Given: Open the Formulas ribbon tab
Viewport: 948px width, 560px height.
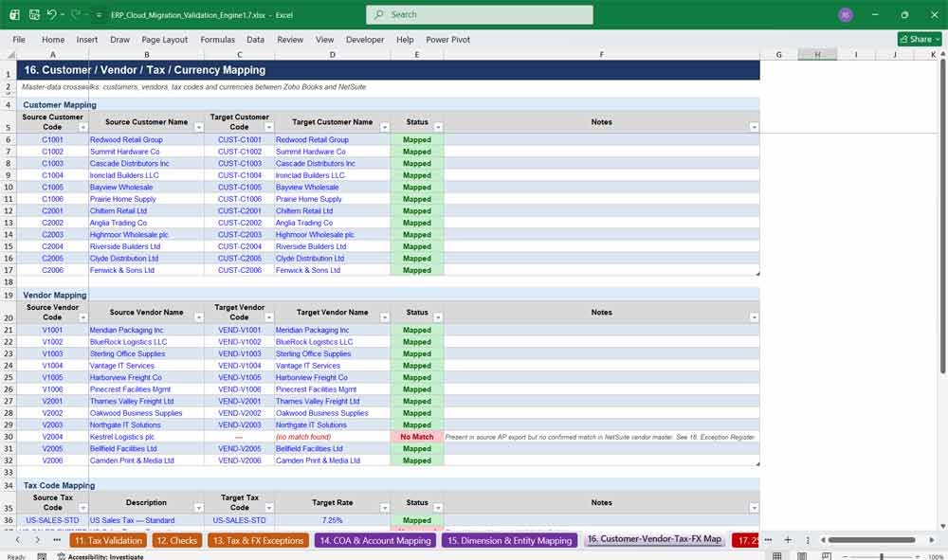Looking at the screenshot, I should 218,39.
